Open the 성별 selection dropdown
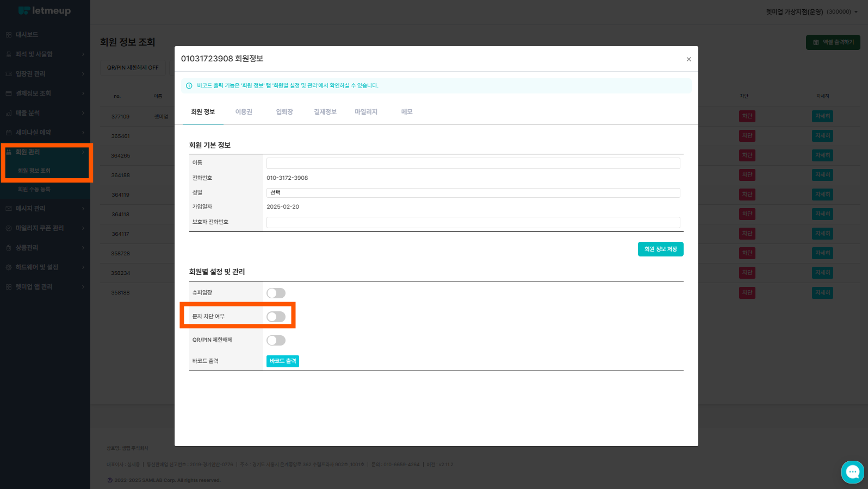This screenshot has height=489, width=868. pos(473,193)
